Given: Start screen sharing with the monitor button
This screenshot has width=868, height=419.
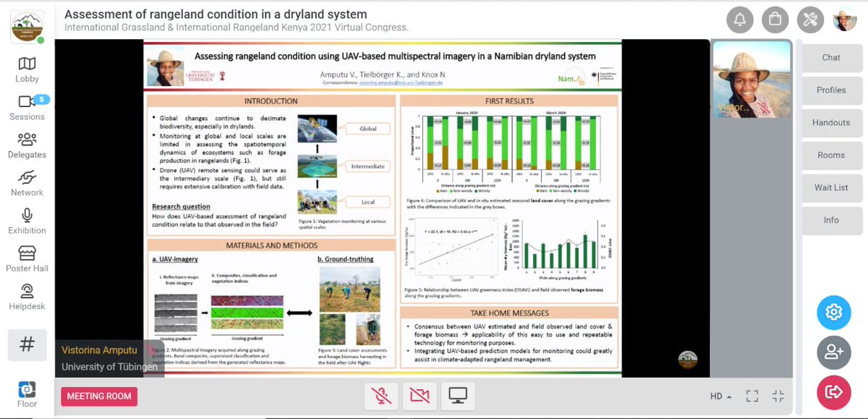Looking at the screenshot, I should 457,395.
